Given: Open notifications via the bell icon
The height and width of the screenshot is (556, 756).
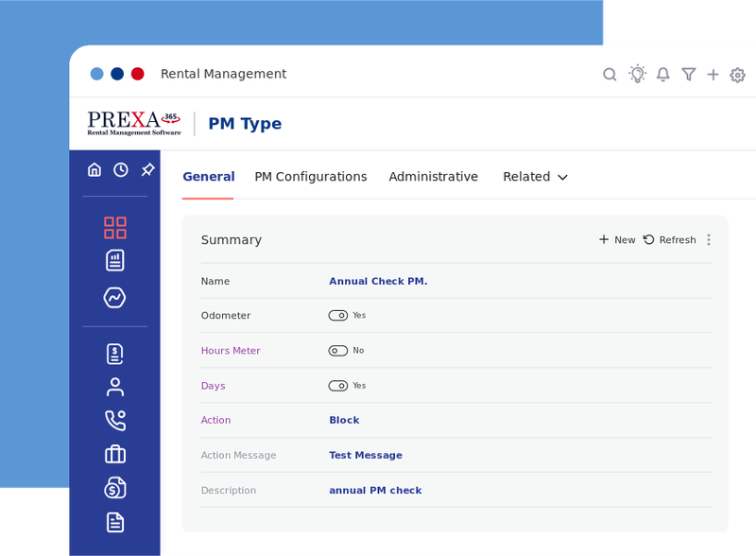Looking at the screenshot, I should coord(662,74).
